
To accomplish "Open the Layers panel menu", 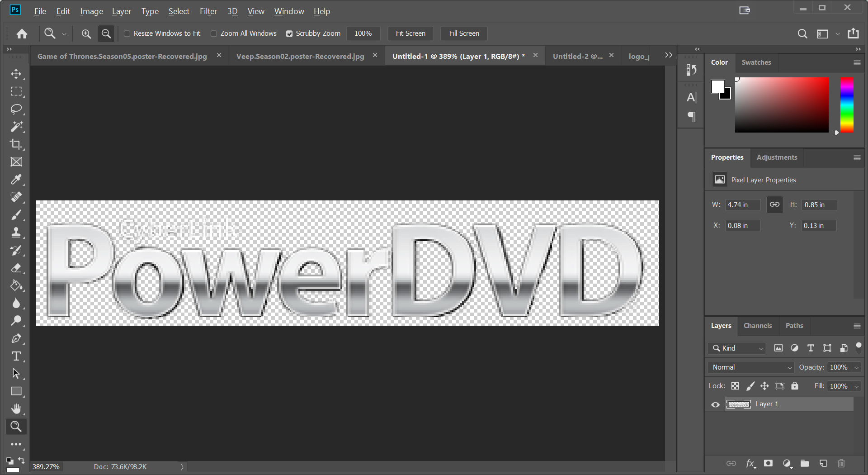I will point(857,326).
